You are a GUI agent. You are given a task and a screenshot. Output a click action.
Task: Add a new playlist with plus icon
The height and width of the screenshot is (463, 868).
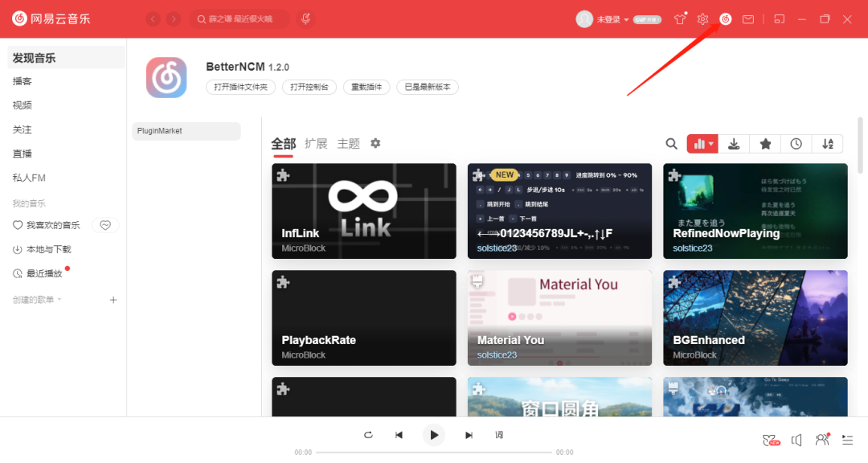113,300
